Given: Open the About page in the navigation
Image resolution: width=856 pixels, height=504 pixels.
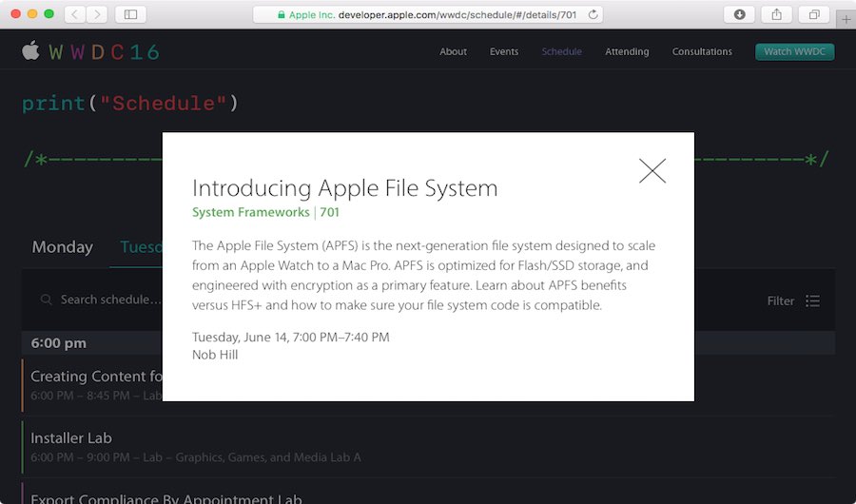Looking at the screenshot, I should 453,51.
